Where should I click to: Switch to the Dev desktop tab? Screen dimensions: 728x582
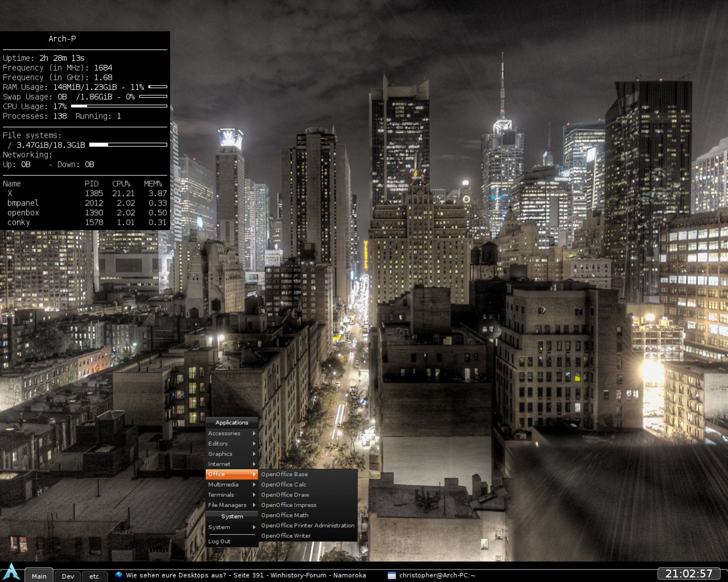click(68, 576)
